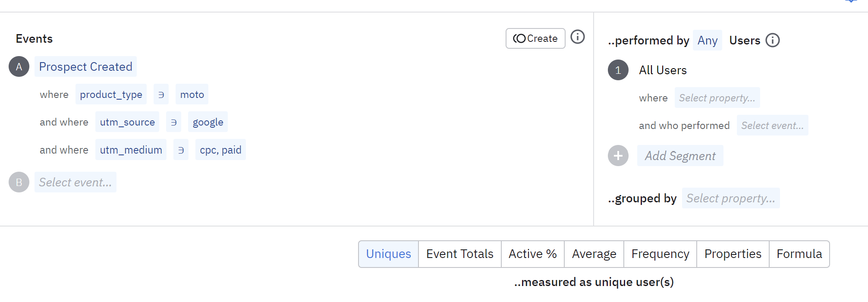Open the Any users dropdown

pyautogui.click(x=707, y=40)
